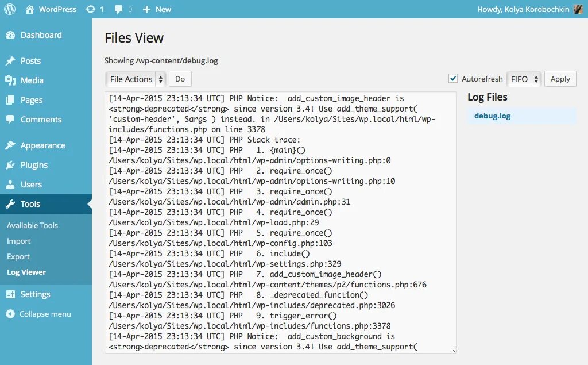Click the Posts pushpin icon
This screenshot has width=588, height=365.
[x=10, y=61]
